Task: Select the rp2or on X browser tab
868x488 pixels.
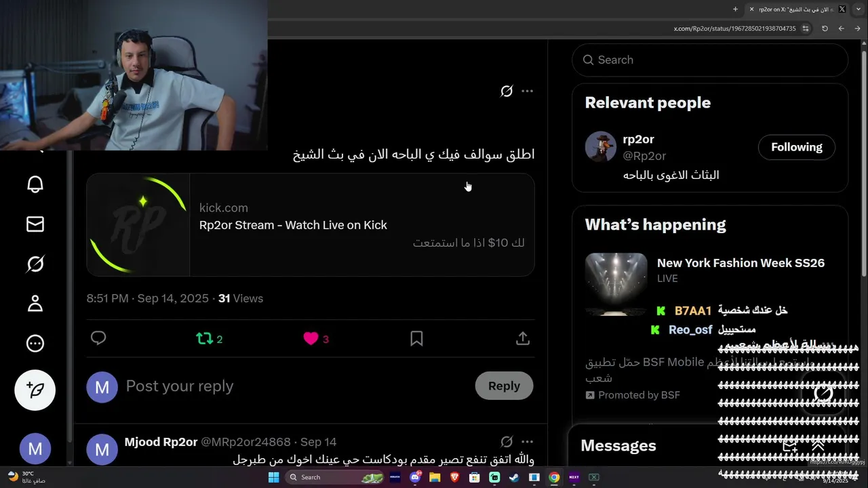Action: [797, 9]
